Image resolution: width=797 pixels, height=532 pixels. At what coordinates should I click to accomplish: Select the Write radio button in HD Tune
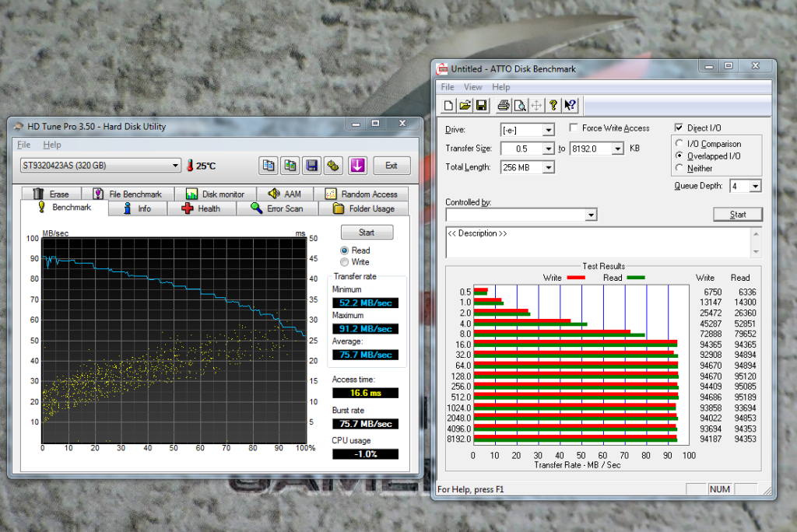coord(345,263)
